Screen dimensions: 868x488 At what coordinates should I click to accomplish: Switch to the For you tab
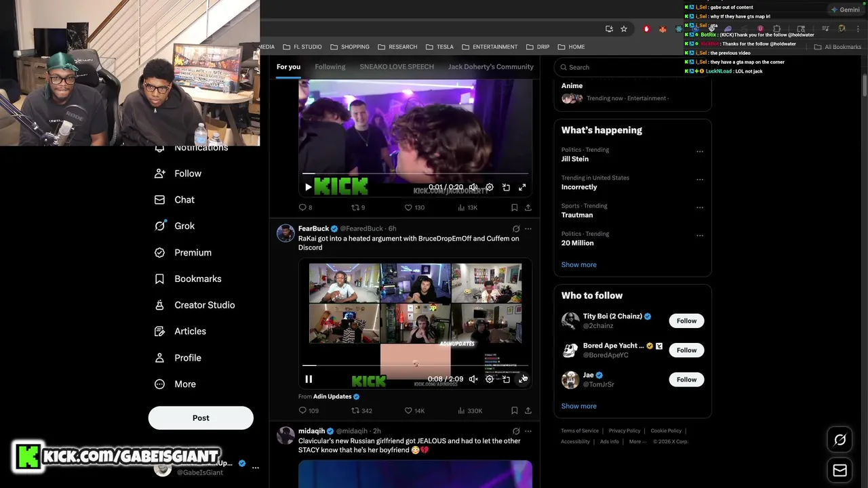click(288, 66)
